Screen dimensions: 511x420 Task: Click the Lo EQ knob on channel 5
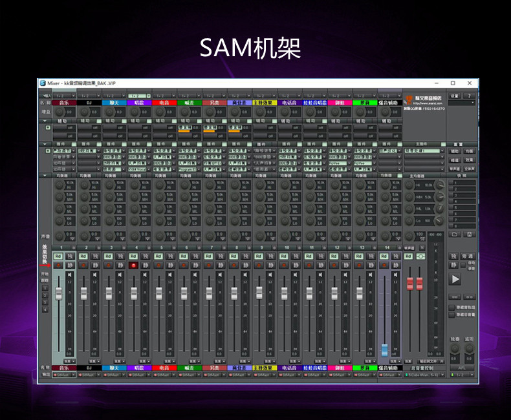(x=159, y=221)
